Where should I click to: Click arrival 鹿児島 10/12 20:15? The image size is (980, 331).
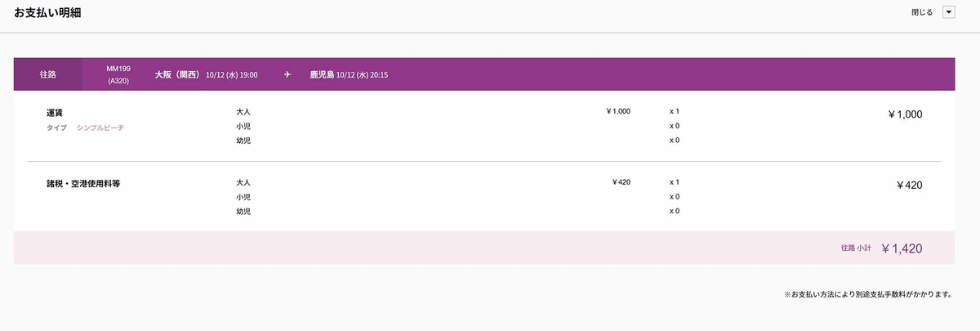point(349,74)
